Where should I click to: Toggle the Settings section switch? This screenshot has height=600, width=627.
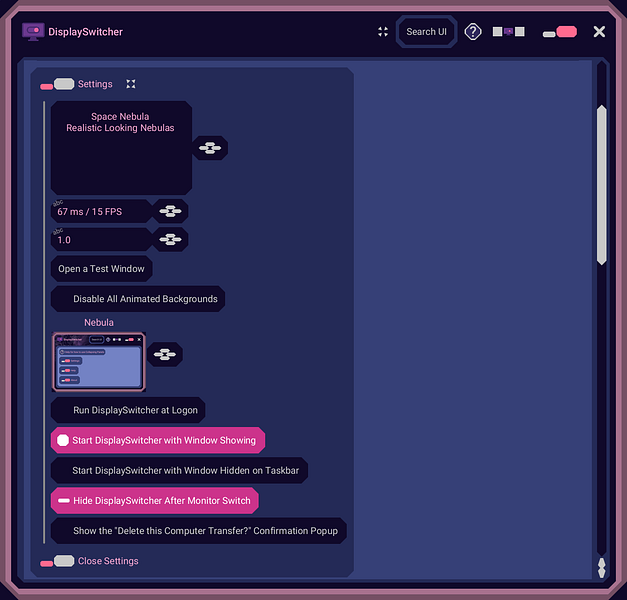point(57,84)
